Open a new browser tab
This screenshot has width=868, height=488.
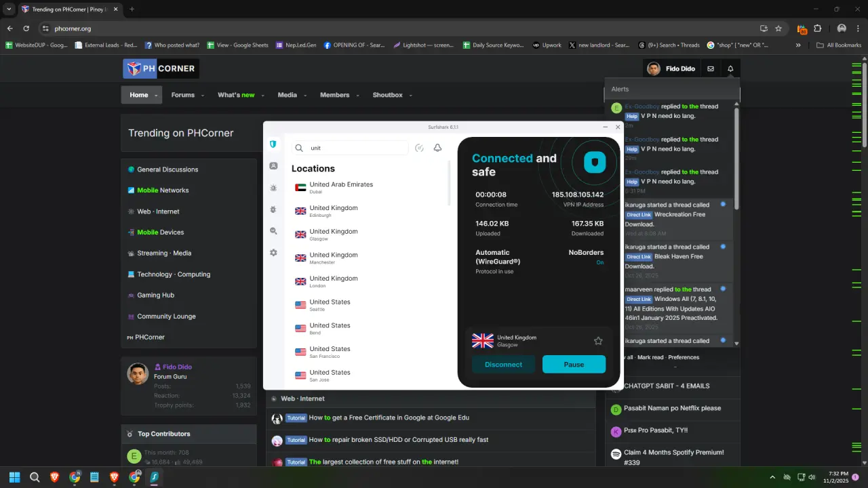[x=132, y=9]
